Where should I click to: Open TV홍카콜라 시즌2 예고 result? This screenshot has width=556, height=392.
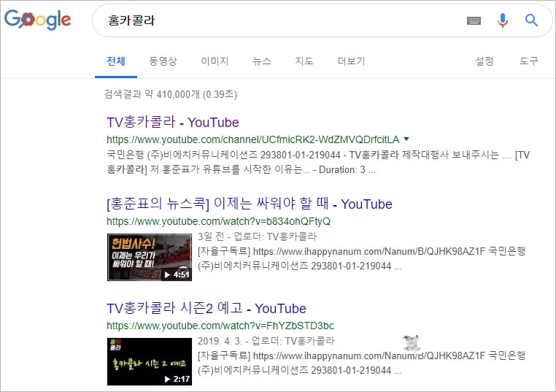click(x=206, y=308)
